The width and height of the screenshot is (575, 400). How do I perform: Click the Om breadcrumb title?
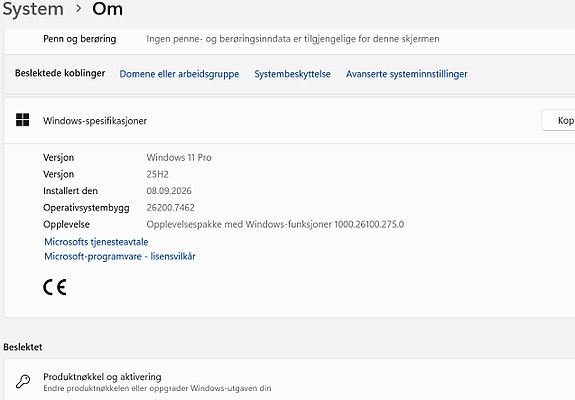pos(107,9)
